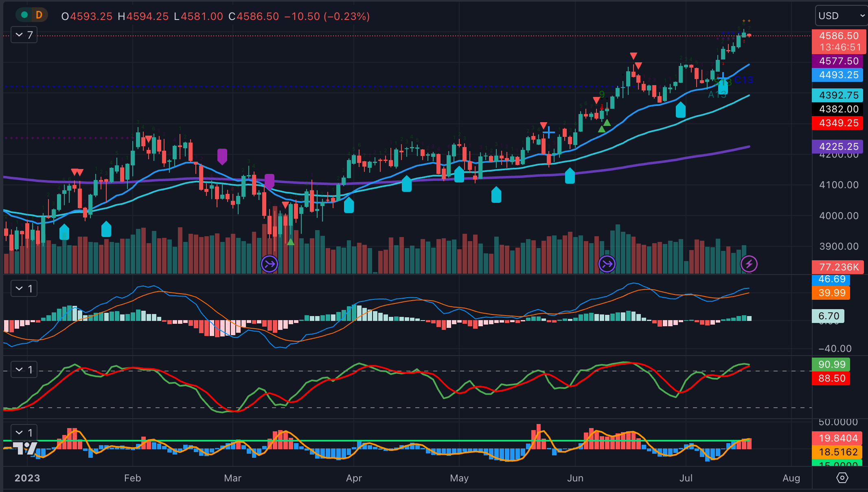Click the red stochastic label 88.50

point(832,378)
